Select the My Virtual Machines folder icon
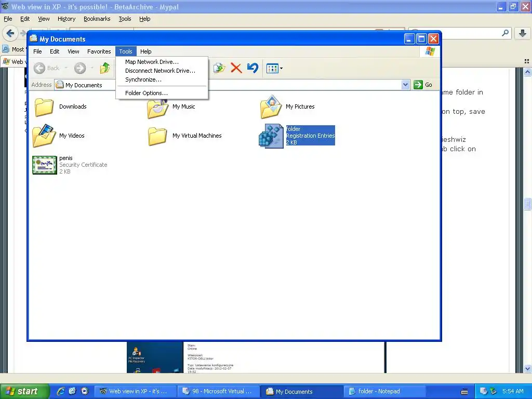The height and width of the screenshot is (399, 532). click(x=157, y=136)
